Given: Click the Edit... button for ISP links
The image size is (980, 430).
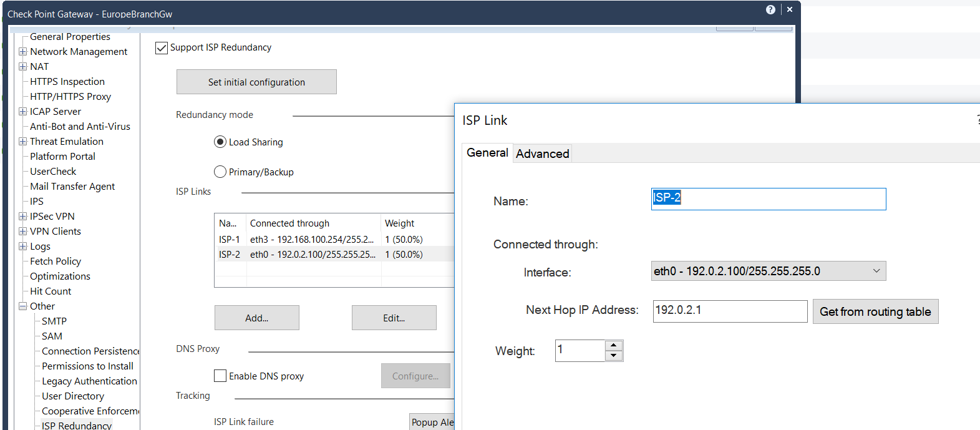Looking at the screenshot, I should (394, 318).
